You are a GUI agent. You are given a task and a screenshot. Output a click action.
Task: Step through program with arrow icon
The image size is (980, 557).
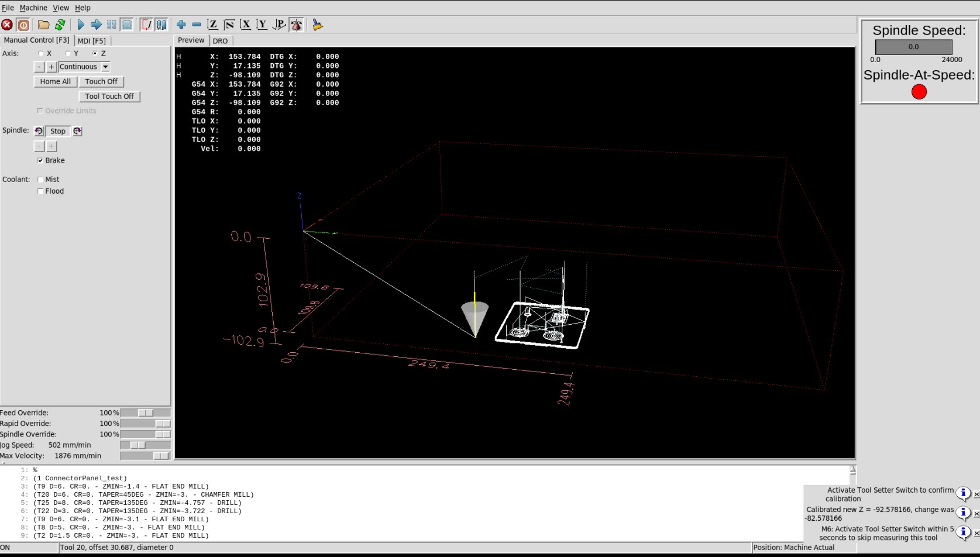[96, 25]
